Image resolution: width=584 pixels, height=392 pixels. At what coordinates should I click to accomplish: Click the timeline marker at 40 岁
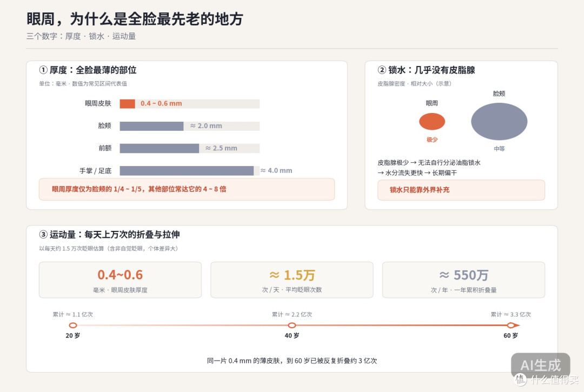tap(292, 325)
